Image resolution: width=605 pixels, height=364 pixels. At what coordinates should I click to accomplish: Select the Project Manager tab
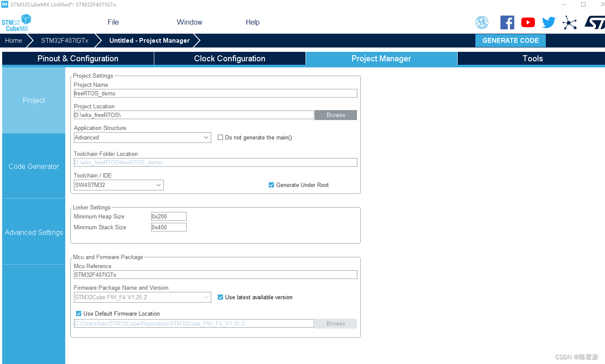click(382, 59)
